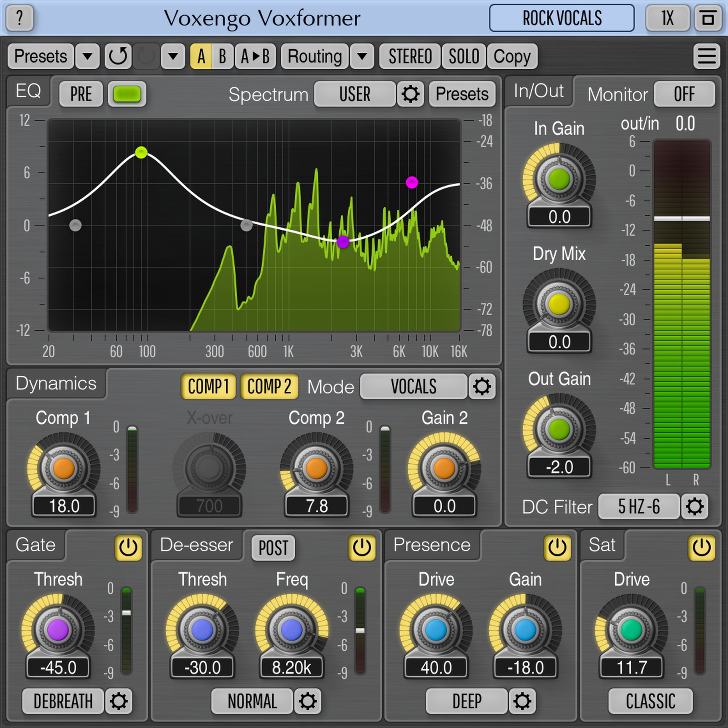Click the Copy button
This screenshot has width=728, height=728.
512,56
